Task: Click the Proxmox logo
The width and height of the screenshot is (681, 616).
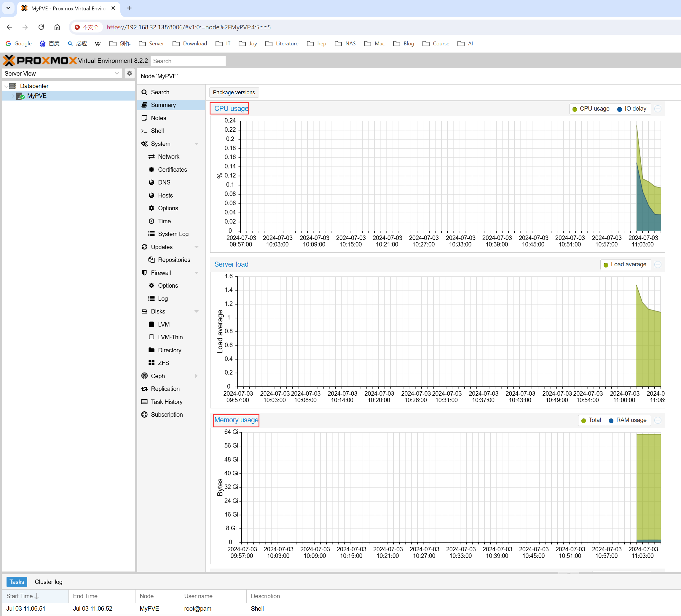Action: pos(40,61)
